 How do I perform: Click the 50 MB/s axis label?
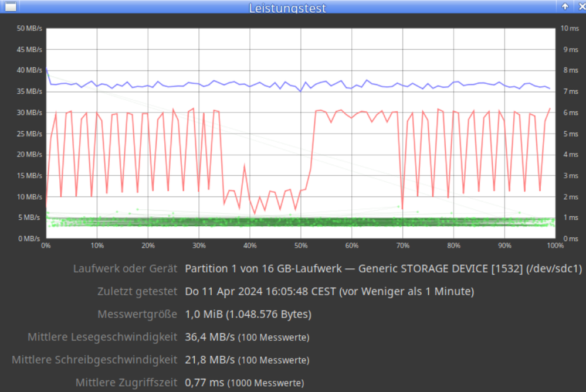[29, 28]
